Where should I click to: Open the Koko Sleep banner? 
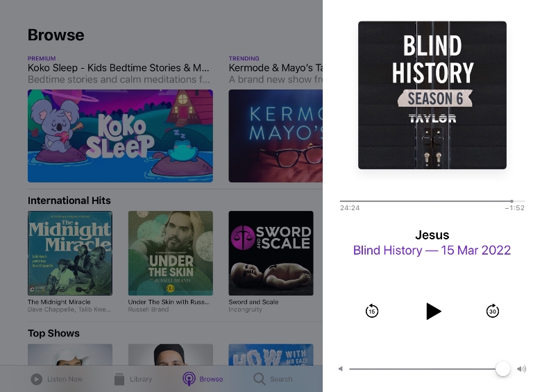(x=120, y=136)
